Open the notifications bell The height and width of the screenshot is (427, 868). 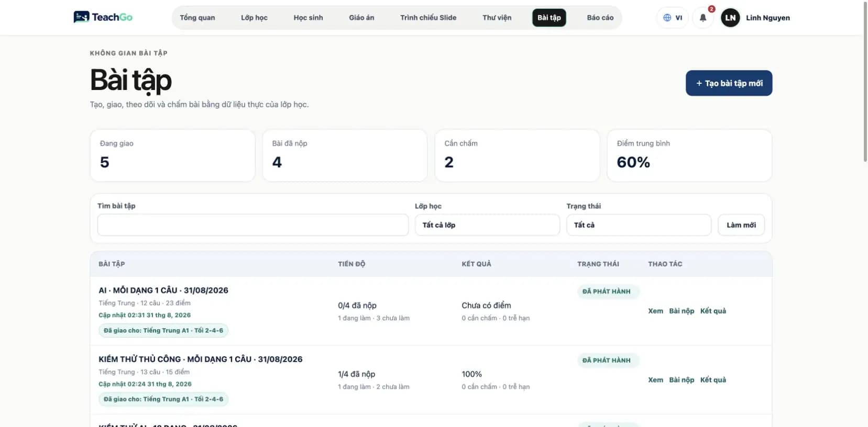coord(703,18)
